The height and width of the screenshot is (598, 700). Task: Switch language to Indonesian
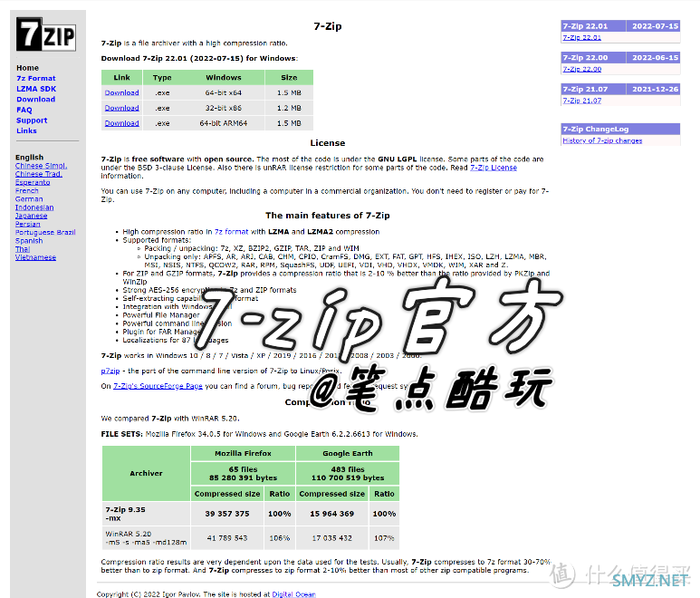pos(34,207)
